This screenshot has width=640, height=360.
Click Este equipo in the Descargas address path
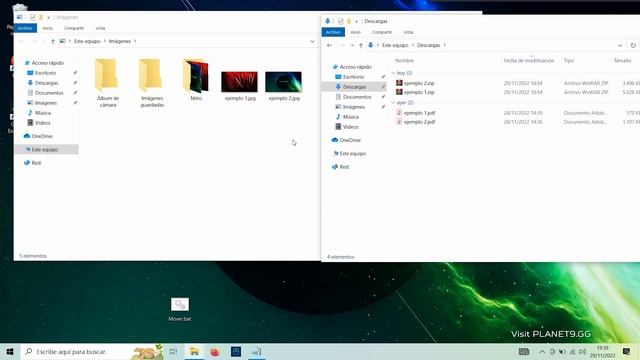coord(395,45)
